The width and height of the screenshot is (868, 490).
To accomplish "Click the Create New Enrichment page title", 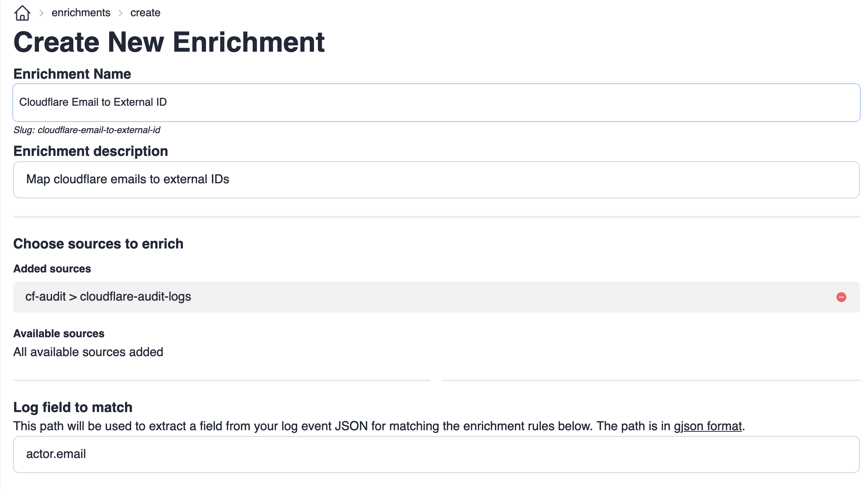I will pos(169,42).
